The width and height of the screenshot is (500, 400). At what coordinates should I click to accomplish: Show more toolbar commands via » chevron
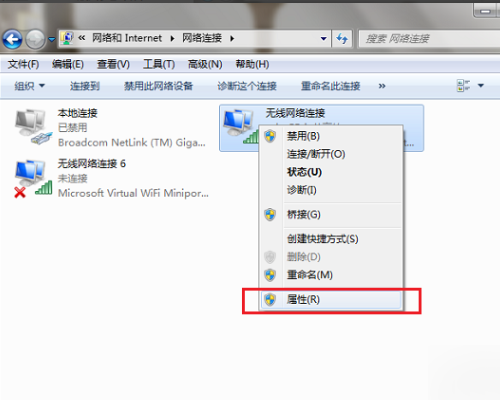pos(382,86)
